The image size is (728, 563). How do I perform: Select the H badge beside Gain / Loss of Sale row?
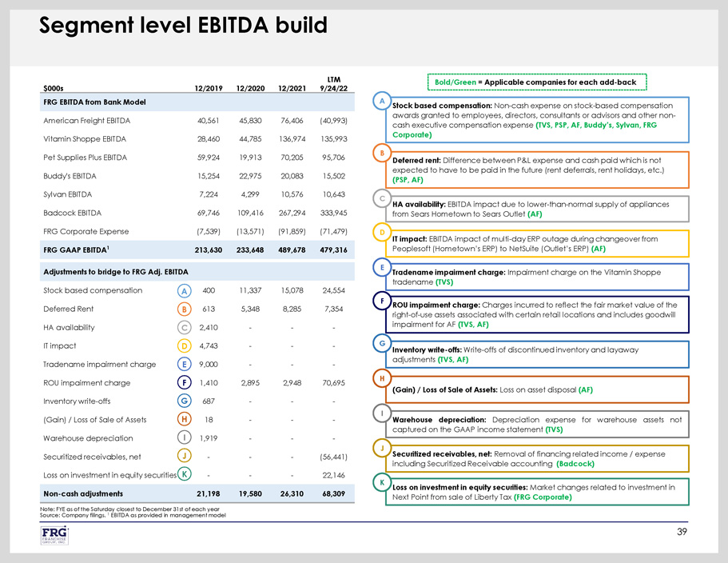185,419
